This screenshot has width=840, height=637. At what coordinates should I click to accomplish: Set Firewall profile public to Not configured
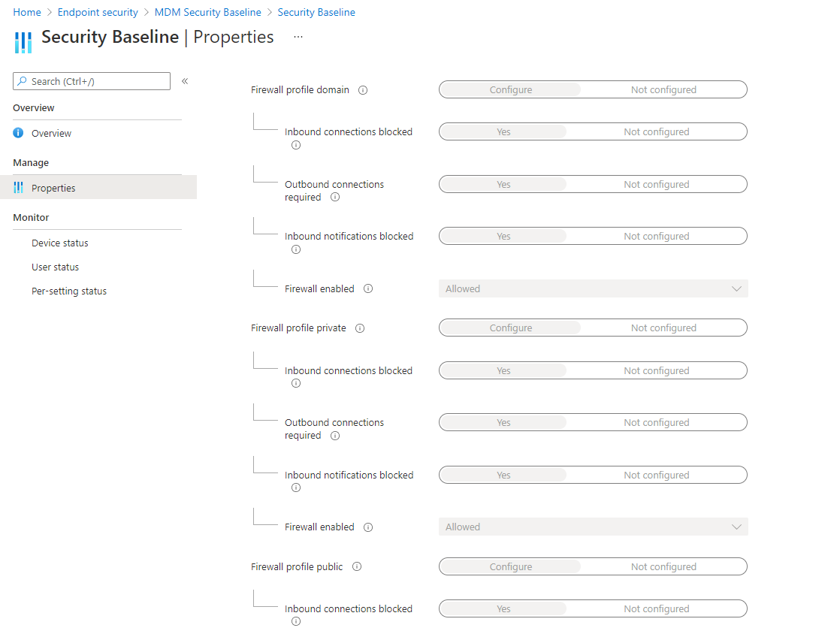(x=663, y=567)
